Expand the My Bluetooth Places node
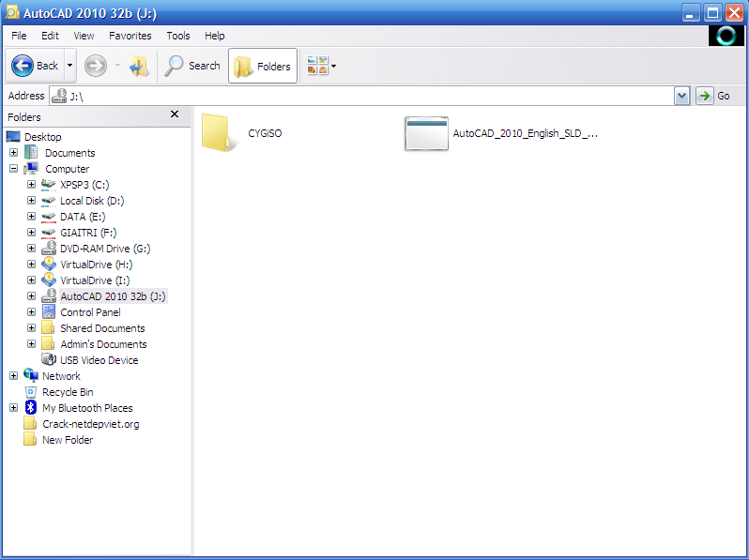This screenshot has width=749, height=560. 13,408
